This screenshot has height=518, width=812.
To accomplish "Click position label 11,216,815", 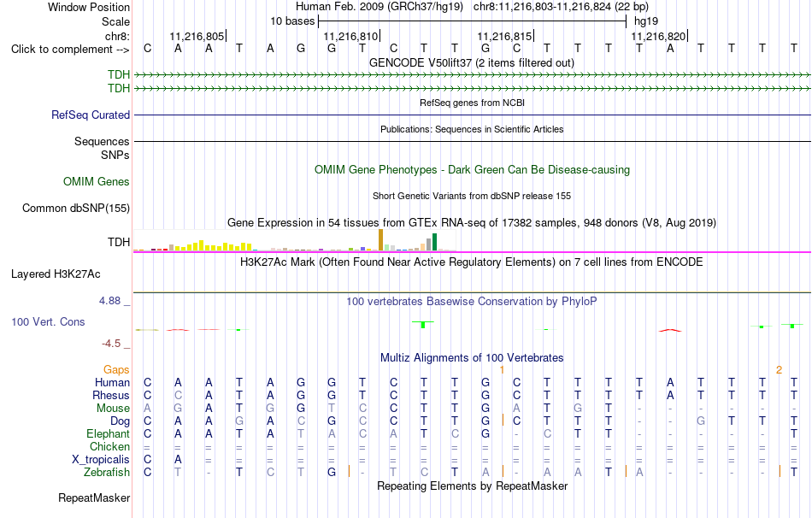I will pos(504,37).
